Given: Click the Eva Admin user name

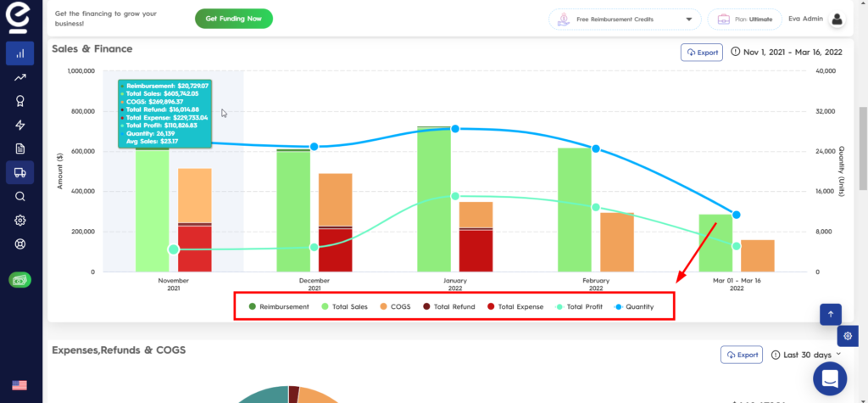Looking at the screenshot, I should 806,19.
